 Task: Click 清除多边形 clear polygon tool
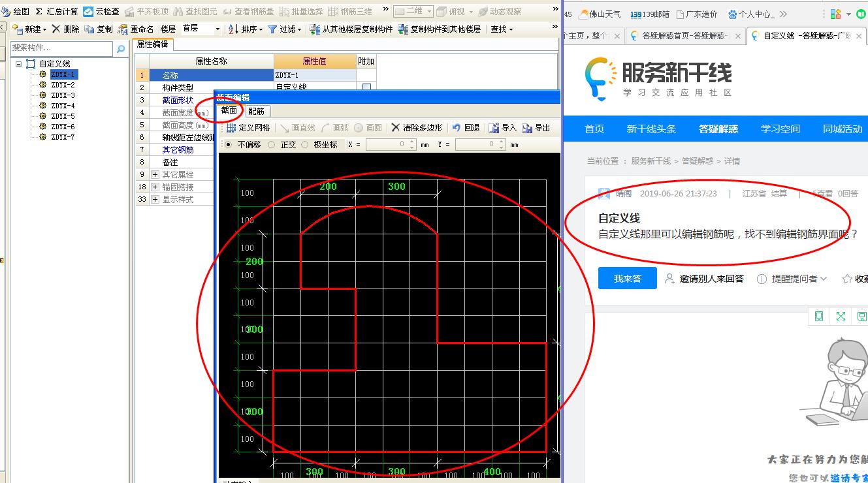point(417,128)
